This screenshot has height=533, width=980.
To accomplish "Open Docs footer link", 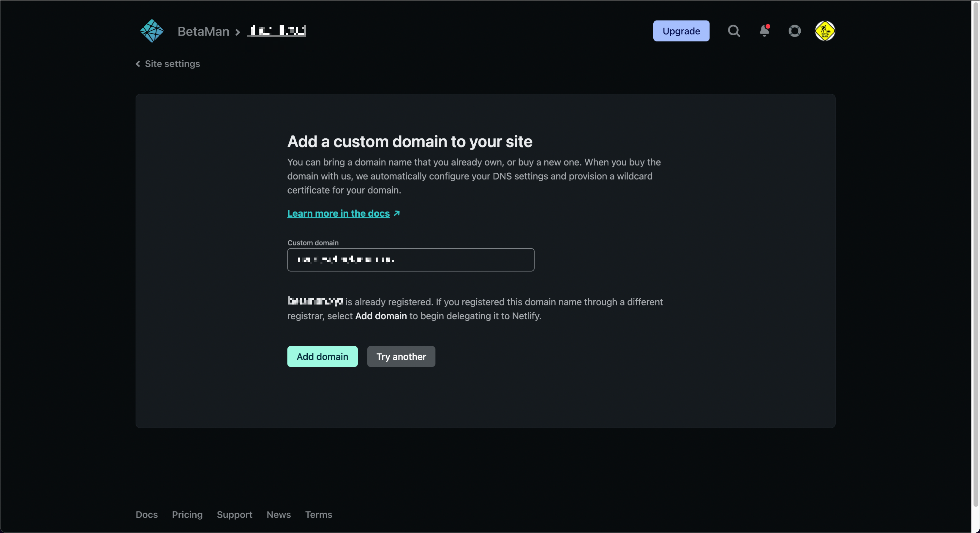I will [146, 514].
